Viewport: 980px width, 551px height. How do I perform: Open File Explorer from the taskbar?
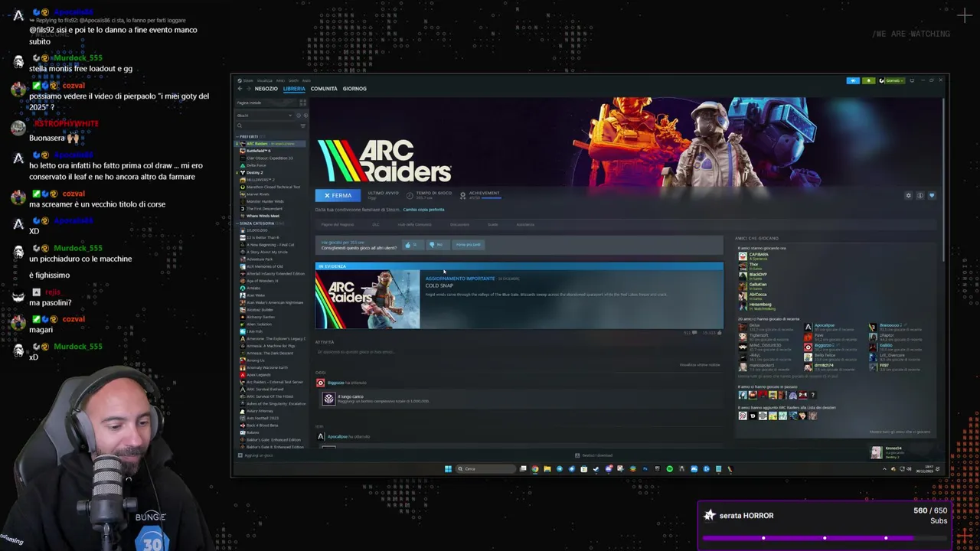(x=547, y=468)
